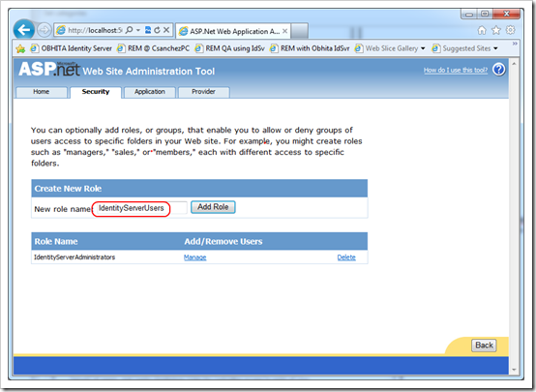Delete the IdentityServerAdministrators role
Image resolution: width=536 pixels, height=392 pixels.
346,257
